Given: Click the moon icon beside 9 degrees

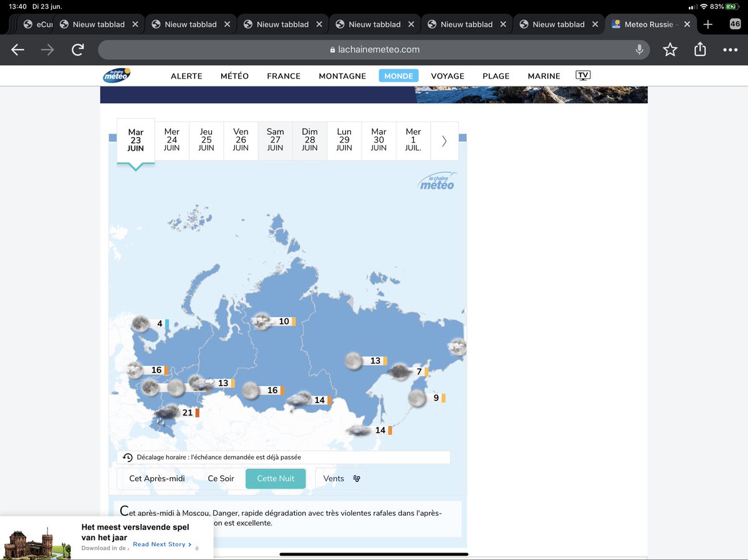Looking at the screenshot, I should [x=417, y=398].
